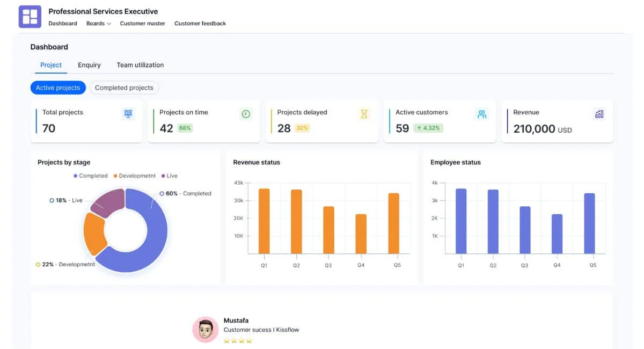Click the orange Developmetnt donut segment

[93, 234]
